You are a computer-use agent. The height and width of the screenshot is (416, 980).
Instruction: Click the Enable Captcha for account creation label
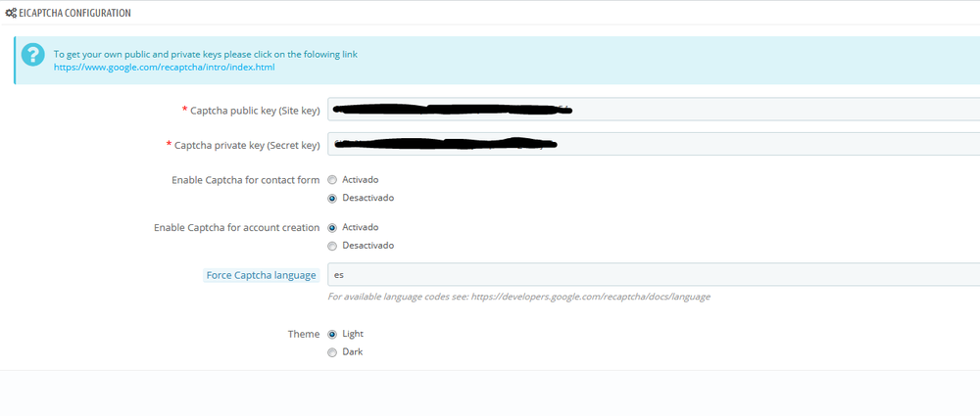[237, 228]
